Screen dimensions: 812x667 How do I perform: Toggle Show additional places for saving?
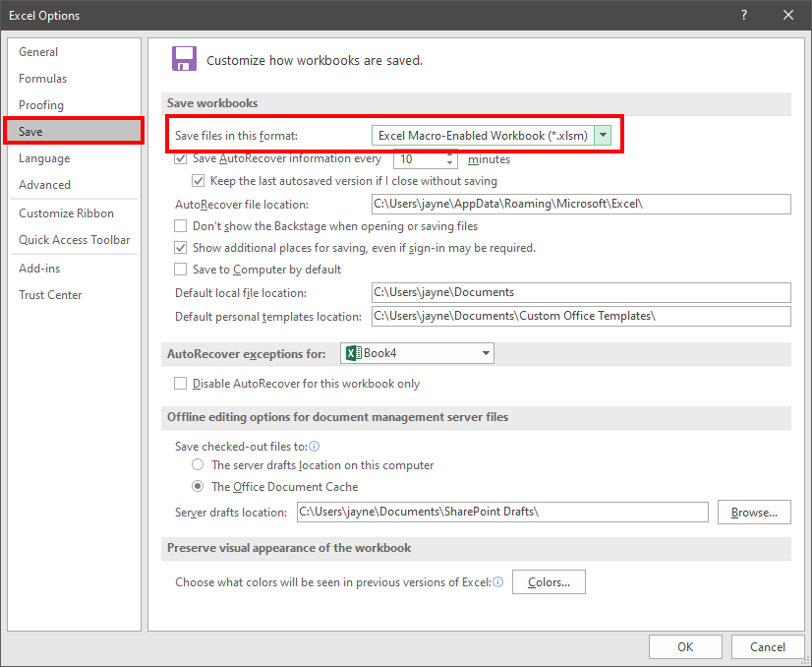point(180,248)
